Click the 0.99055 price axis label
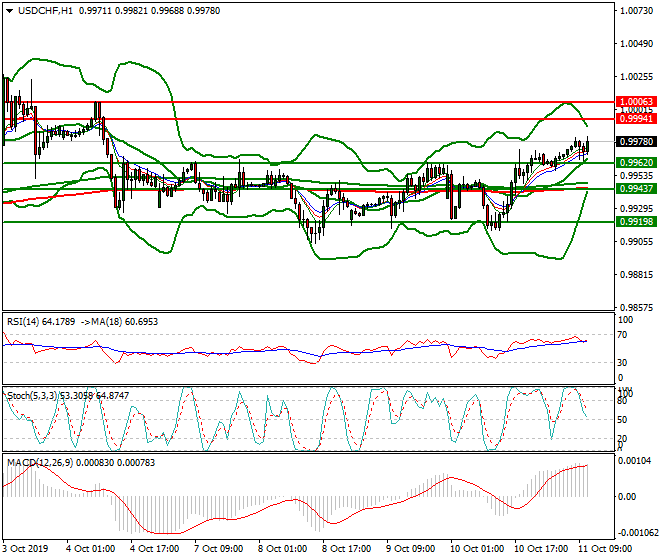Screen dimensions: 660x560 [636, 241]
